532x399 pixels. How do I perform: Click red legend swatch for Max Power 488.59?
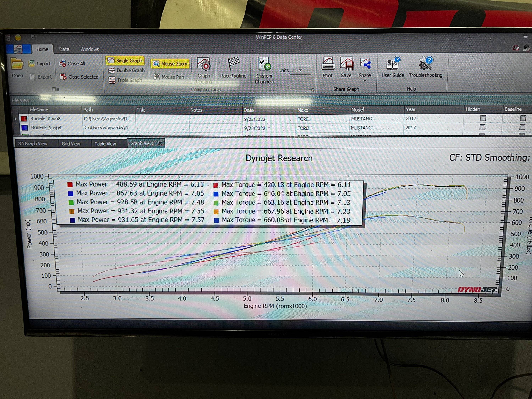point(70,185)
